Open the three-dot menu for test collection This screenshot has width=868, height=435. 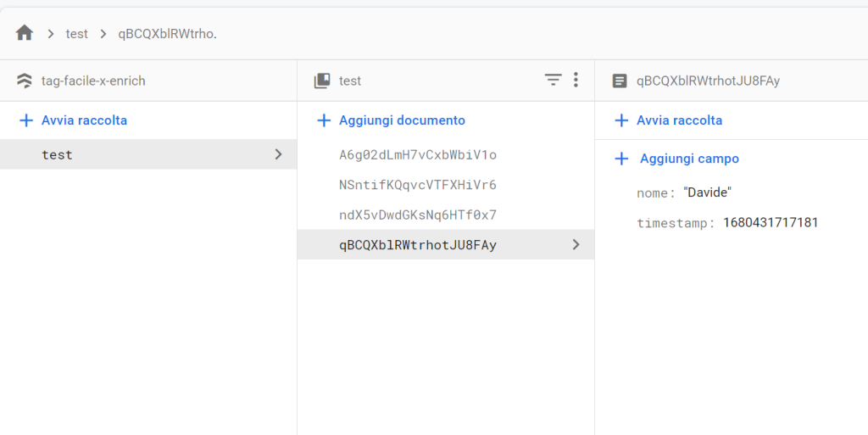point(576,81)
